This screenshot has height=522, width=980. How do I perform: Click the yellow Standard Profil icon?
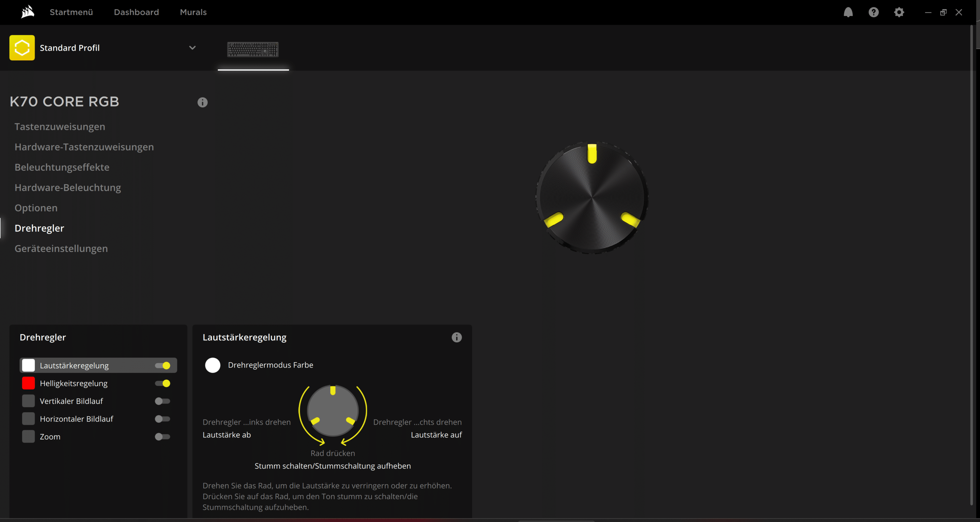22,48
